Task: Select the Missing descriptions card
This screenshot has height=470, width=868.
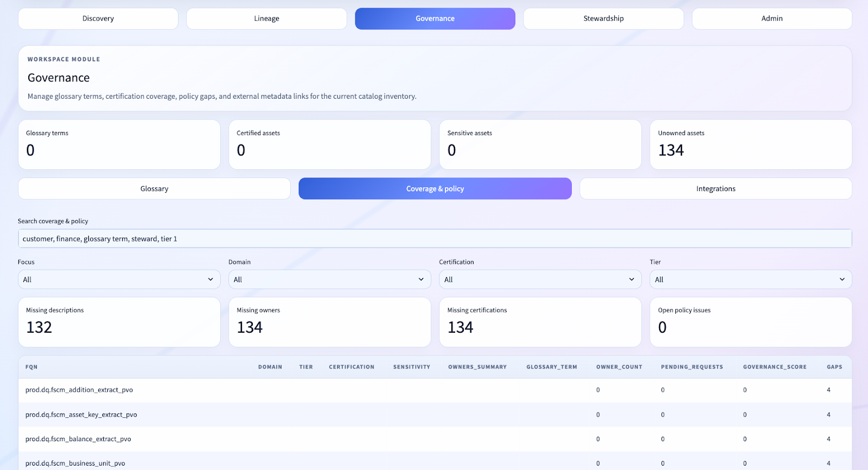Action: point(119,322)
